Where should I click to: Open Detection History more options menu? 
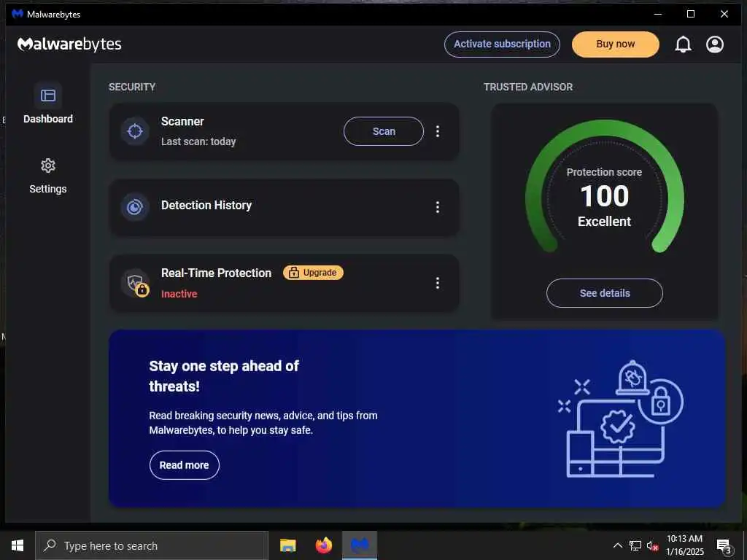438,207
